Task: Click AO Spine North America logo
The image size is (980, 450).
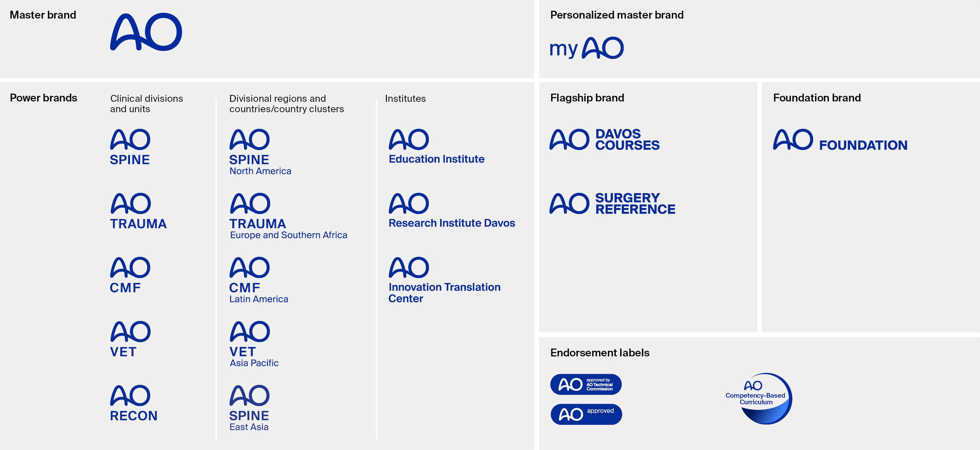Action: pyautogui.click(x=260, y=152)
